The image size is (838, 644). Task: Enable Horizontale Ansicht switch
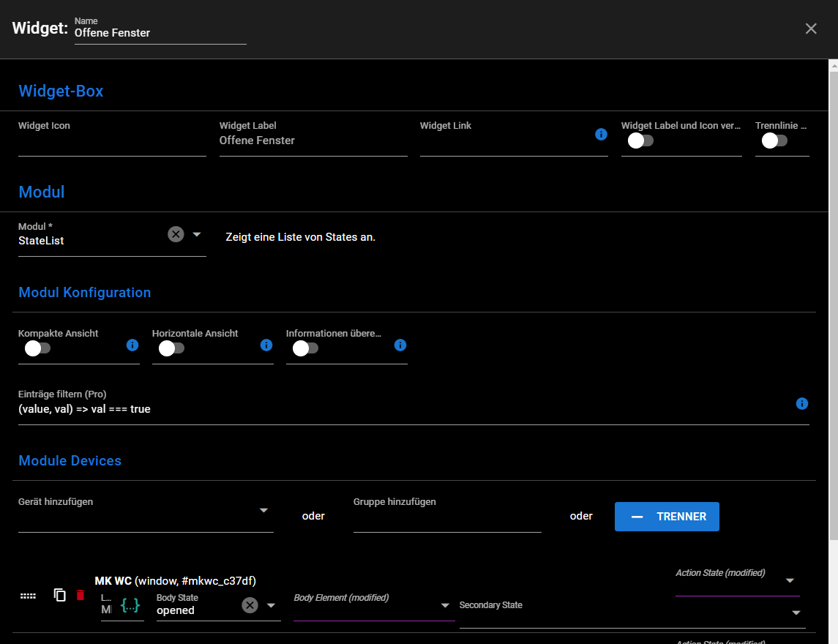(171, 348)
